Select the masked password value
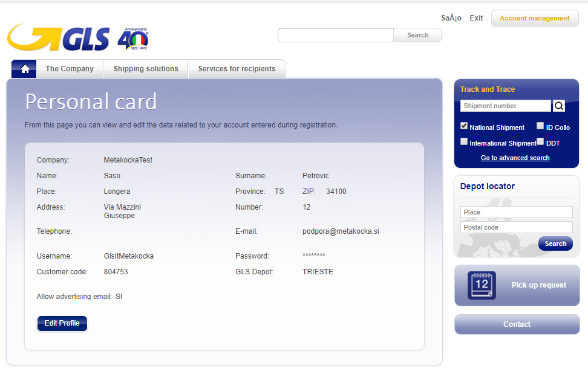This screenshot has width=588, height=377. point(313,256)
